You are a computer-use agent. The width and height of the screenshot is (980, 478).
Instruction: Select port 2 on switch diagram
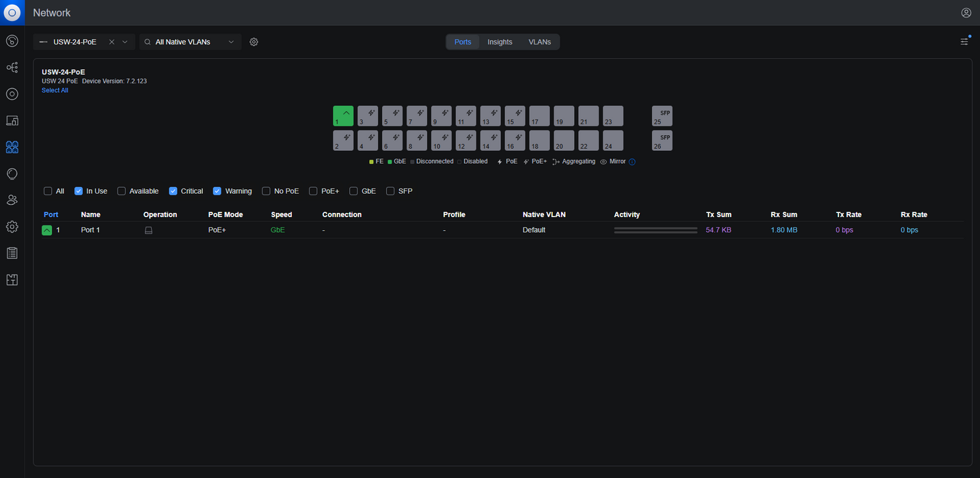coord(343,141)
